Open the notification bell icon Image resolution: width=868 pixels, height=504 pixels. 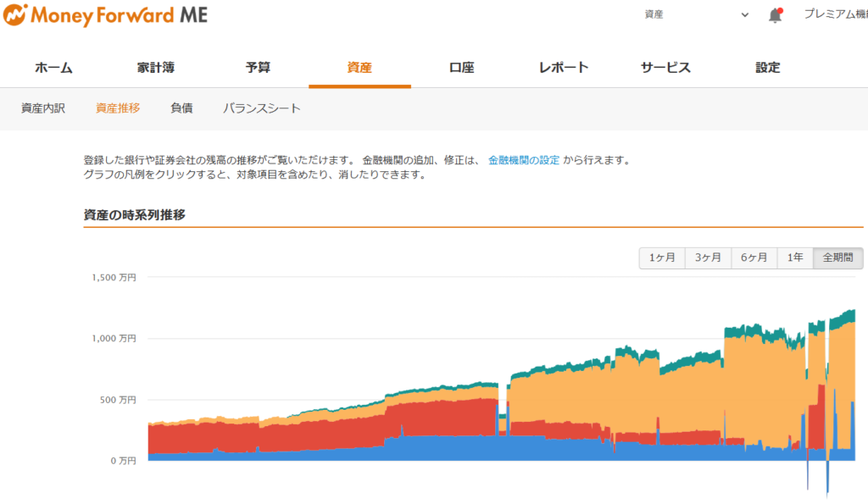coord(775,15)
